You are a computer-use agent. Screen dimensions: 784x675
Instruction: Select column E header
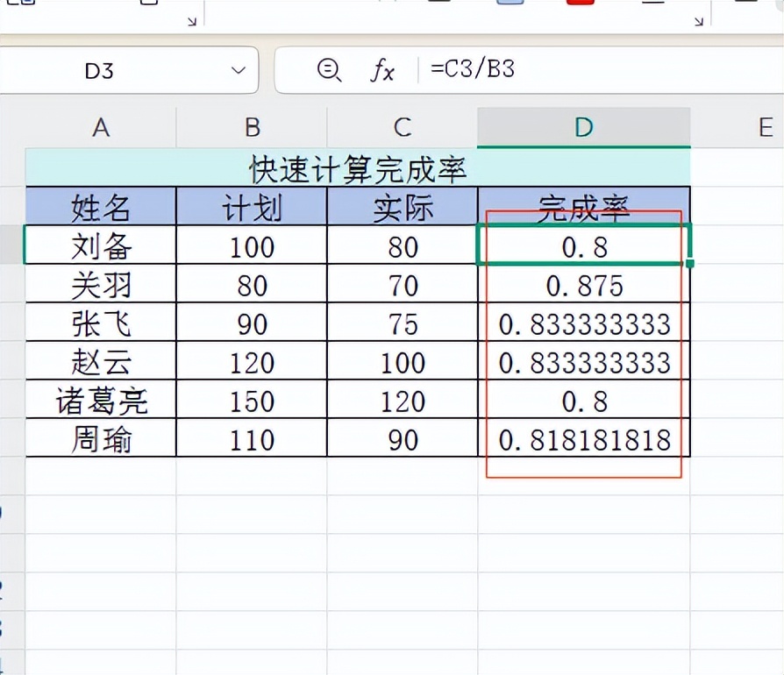tap(738, 127)
